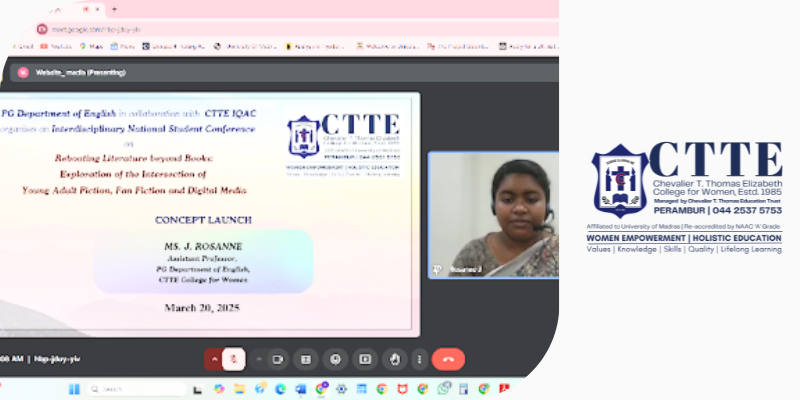Open a new browser tab
Image resolution: width=800 pixels, height=400 pixels.
pyautogui.click(x=114, y=9)
